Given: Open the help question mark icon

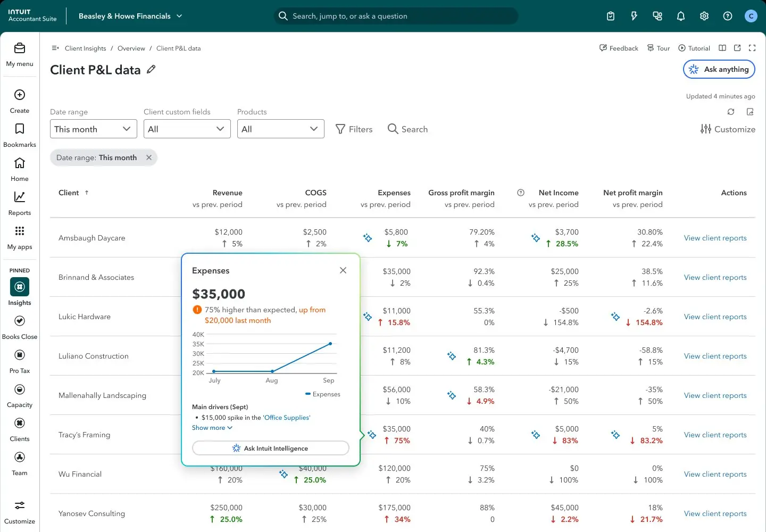Looking at the screenshot, I should [x=728, y=16].
